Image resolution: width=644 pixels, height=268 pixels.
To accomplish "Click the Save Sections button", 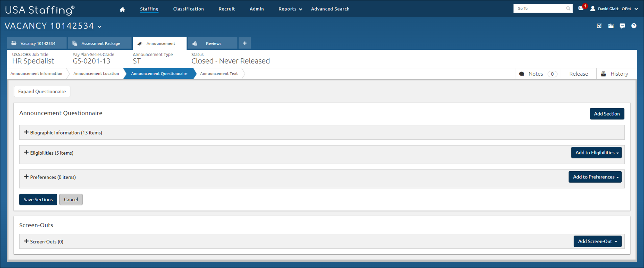I will point(38,200).
